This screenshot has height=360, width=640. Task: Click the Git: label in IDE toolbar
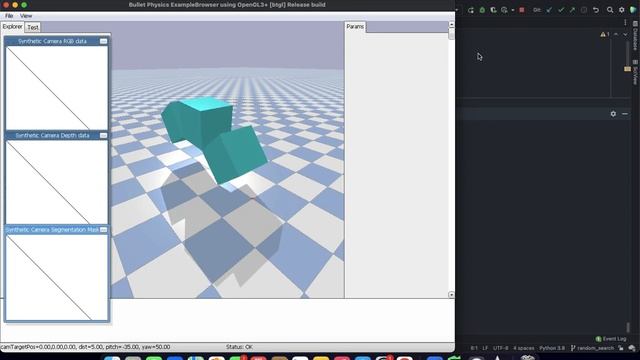(x=537, y=10)
